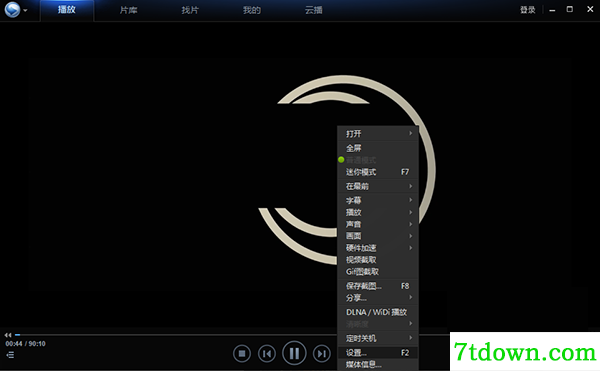Expand the 打开 submenu
The width and height of the screenshot is (600, 371).
378,133
